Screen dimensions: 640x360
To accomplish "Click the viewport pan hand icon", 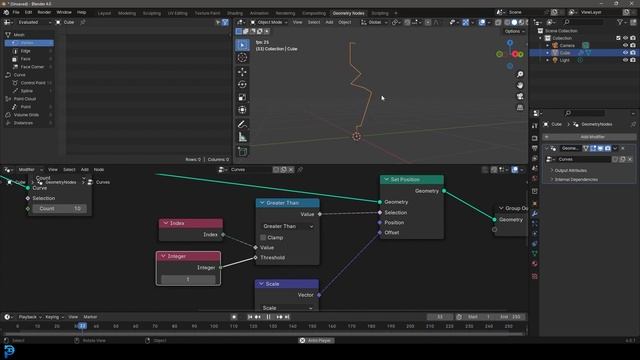I will coord(520,85).
